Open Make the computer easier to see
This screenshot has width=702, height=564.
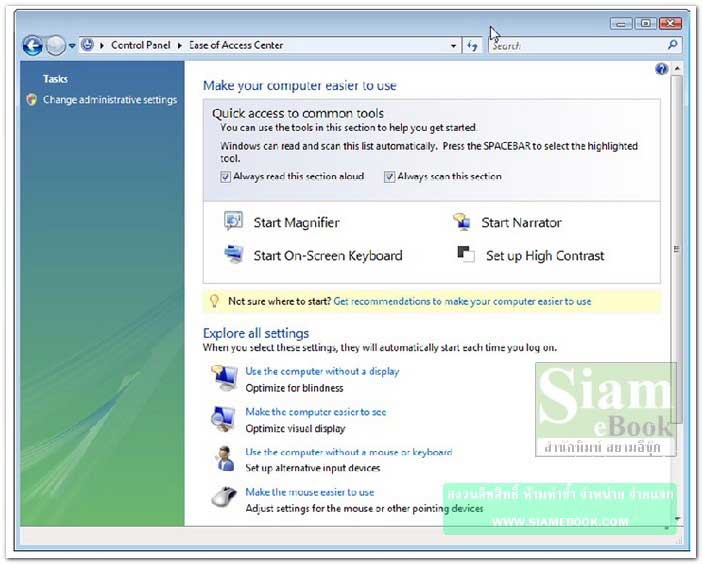click(x=316, y=412)
